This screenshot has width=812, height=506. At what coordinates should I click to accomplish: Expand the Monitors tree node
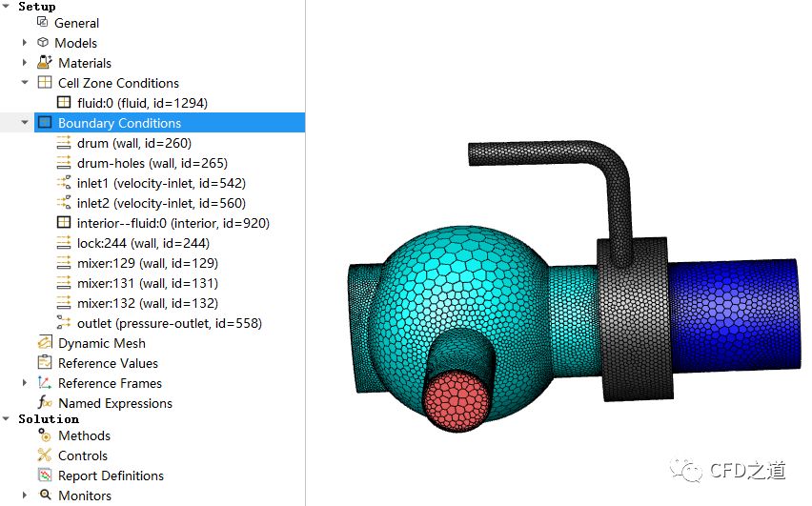click(25, 496)
